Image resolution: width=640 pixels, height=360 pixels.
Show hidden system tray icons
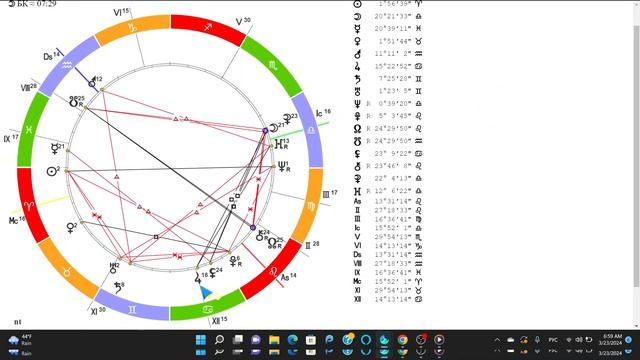point(497,340)
